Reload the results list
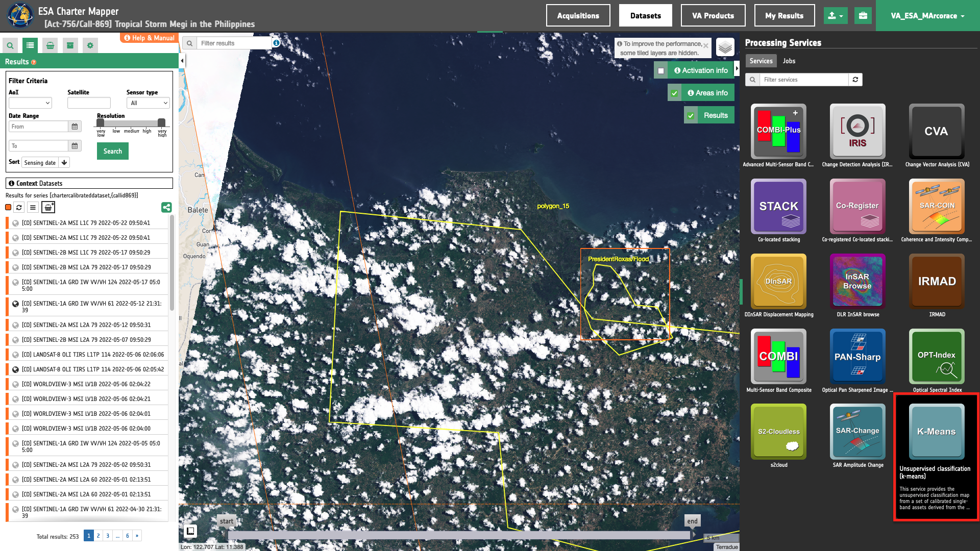The width and height of the screenshot is (980, 551). pos(19,207)
